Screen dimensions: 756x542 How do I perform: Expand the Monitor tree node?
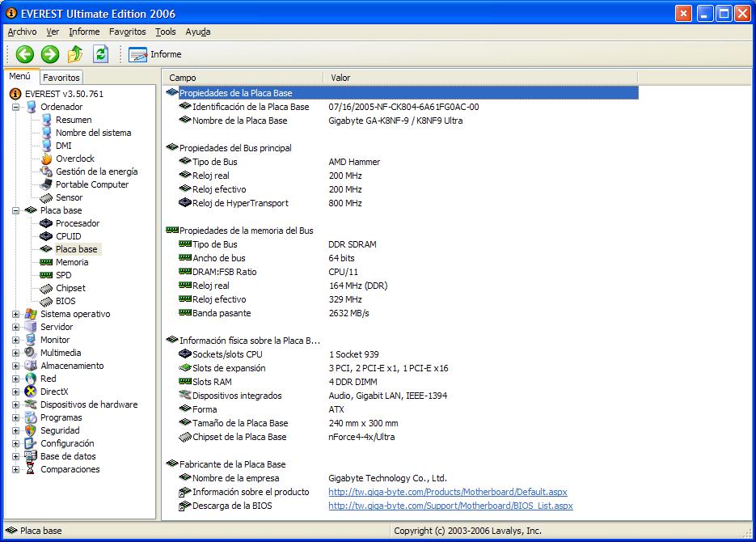click(x=16, y=340)
